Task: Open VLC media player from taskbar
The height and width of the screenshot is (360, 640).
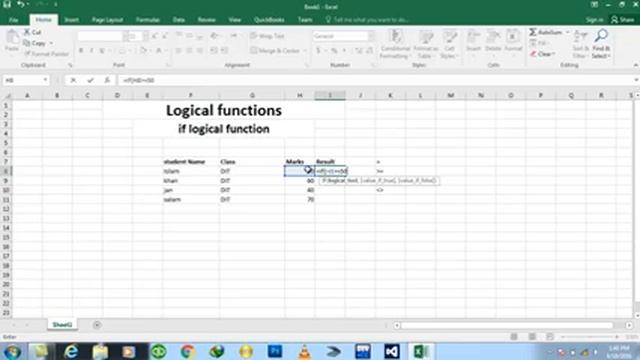Action: tap(304, 351)
